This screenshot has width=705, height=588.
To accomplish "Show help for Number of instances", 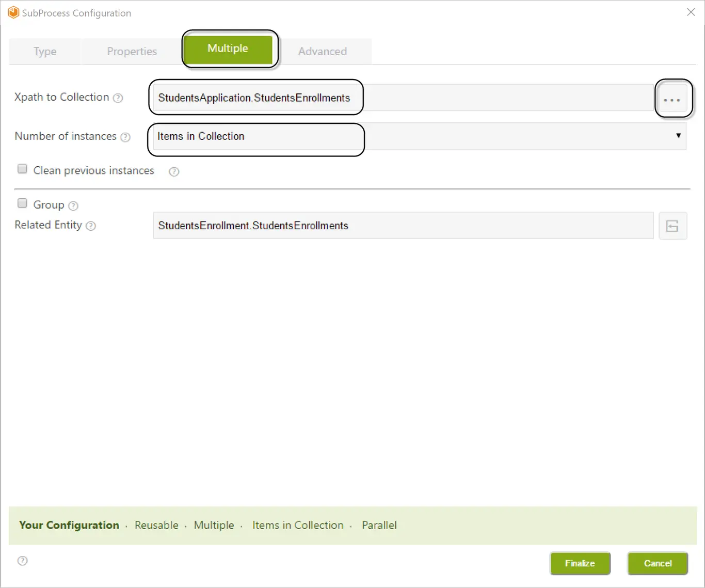I will (125, 137).
